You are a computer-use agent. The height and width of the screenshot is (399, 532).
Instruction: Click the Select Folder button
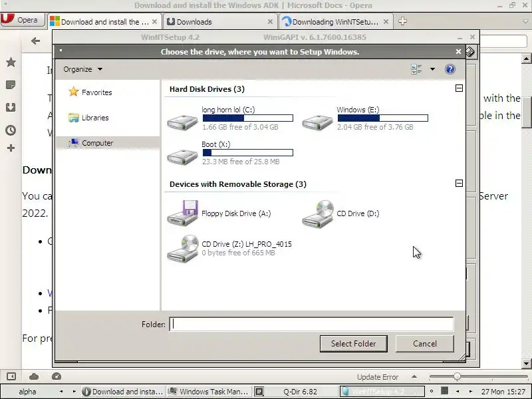click(x=354, y=344)
